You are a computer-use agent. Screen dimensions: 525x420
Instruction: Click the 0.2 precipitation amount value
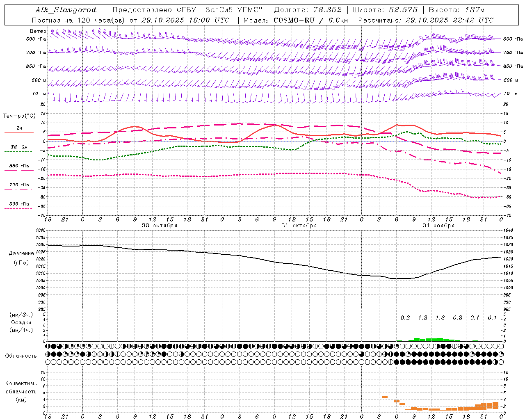405,318
